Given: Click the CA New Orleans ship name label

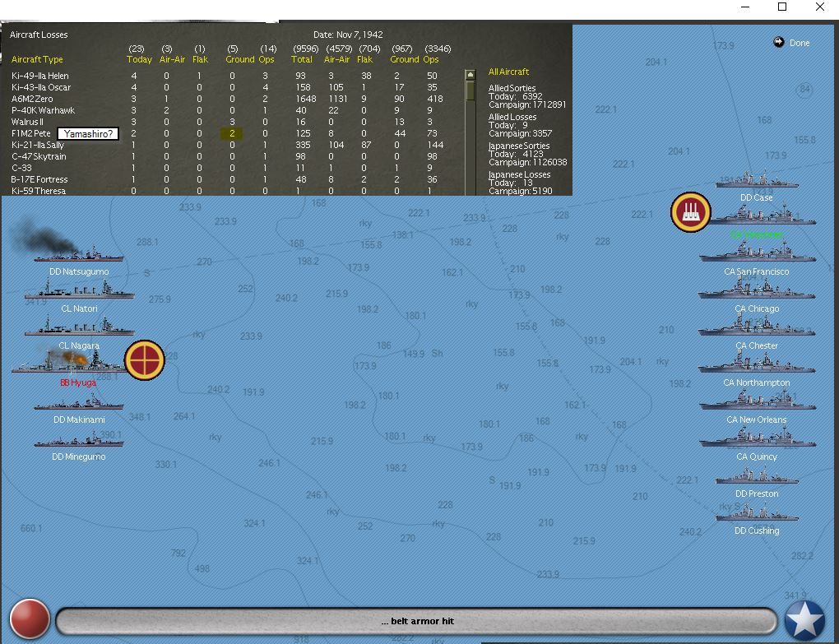Looking at the screenshot, I should (757, 420).
